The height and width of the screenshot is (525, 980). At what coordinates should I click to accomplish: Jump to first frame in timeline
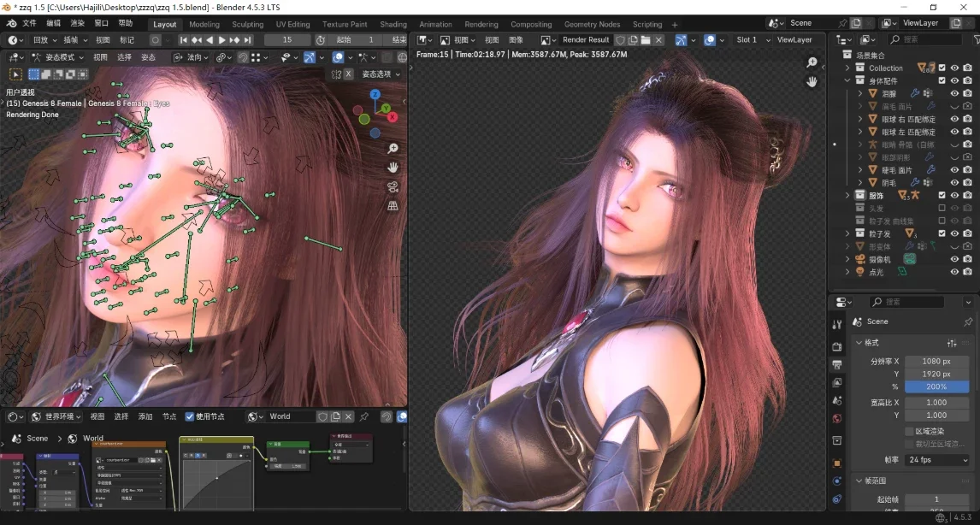click(183, 39)
